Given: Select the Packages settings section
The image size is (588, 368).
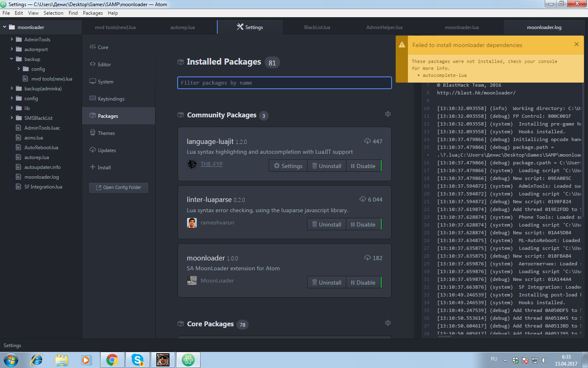Looking at the screenshot, I should pos(118,116).
